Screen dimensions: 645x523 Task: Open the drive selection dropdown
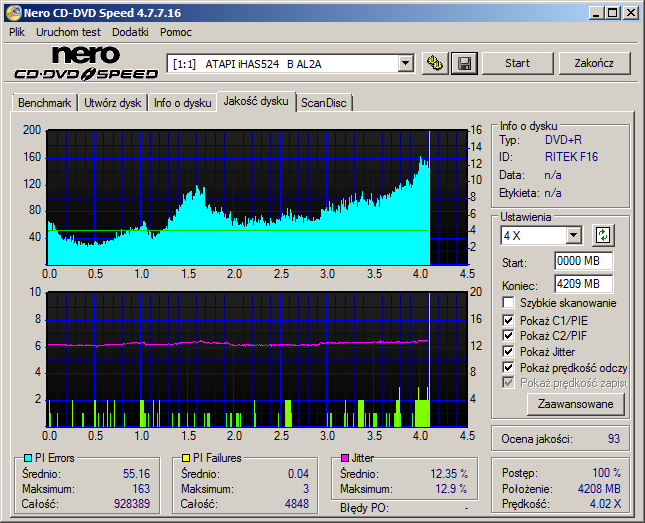pos(406,63)
